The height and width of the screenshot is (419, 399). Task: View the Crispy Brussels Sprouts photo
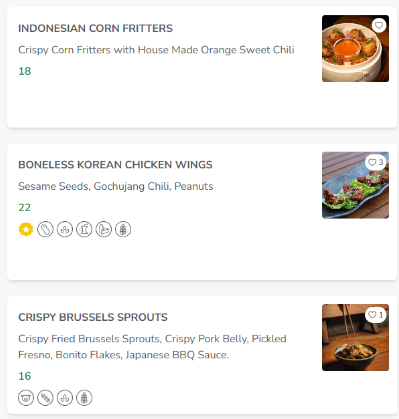[x=355, y=337]
